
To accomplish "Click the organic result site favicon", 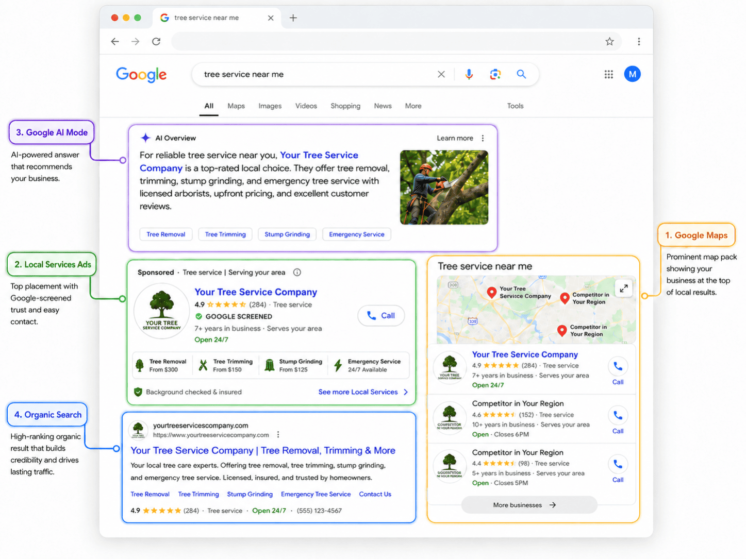I will click(138, 430).
